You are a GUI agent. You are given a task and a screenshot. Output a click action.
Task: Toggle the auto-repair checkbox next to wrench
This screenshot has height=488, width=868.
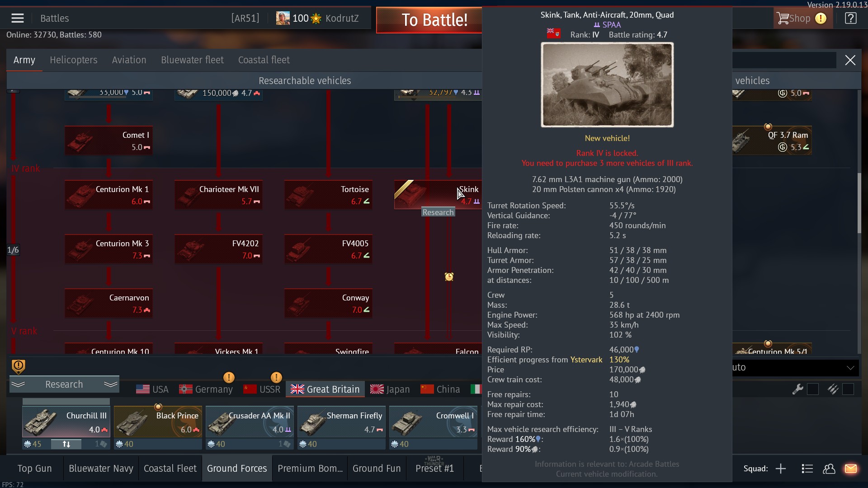tap(812, 389)
